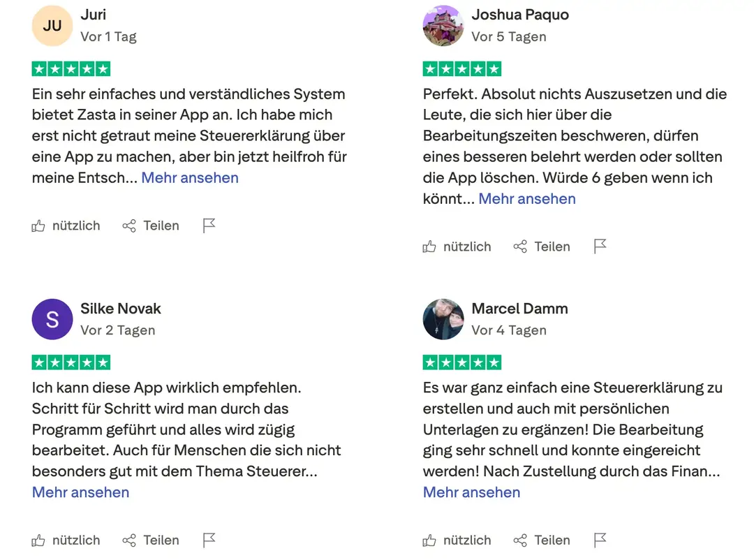This screenshot has width=754, height=560.
Task: Click five-star rating on Joshua Paquo's review
Action: [462, 69]
